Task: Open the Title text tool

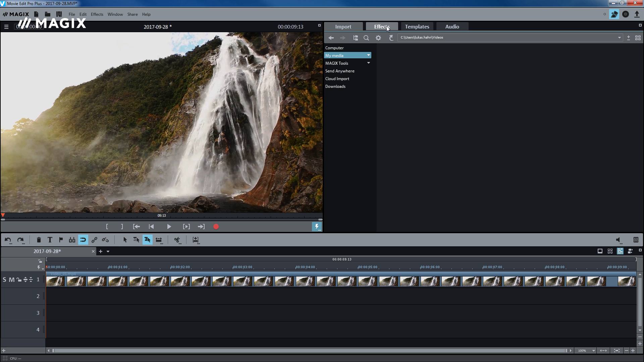Action: tap(50, 240)
